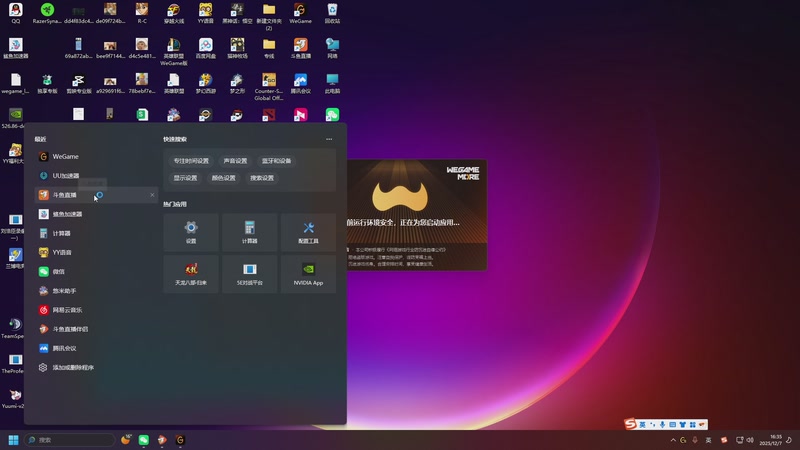800x450 pixels.
Task: Open 添加或删除程序 entry
Action: 96,367
